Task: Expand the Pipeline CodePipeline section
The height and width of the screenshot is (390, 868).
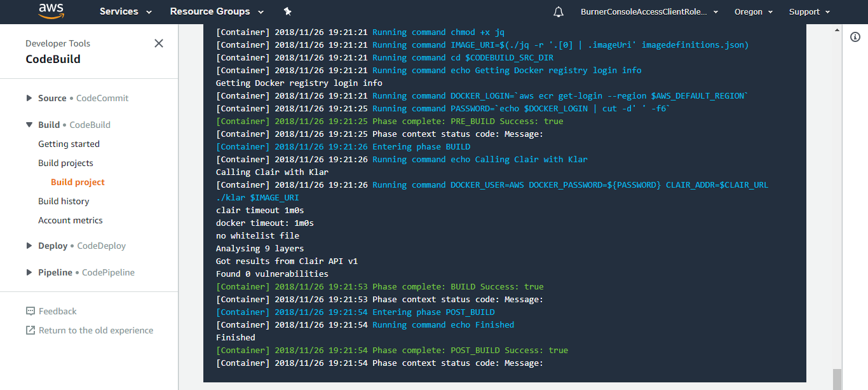Action: point(80,272)
